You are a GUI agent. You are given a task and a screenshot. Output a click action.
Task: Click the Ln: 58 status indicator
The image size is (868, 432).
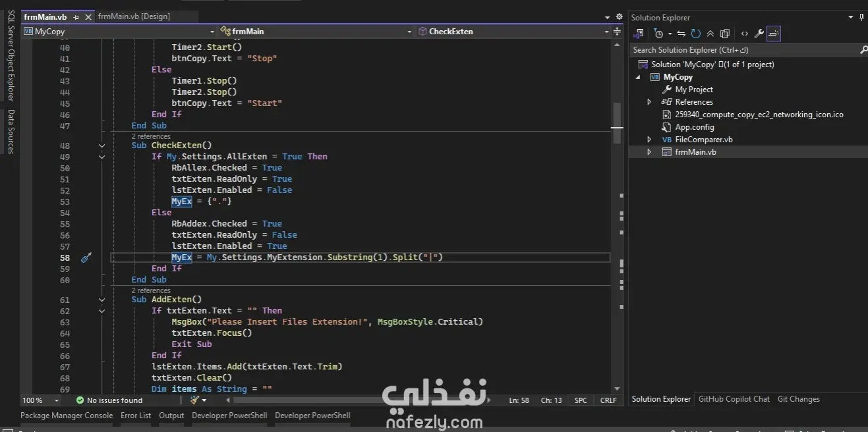coord(519,400)
